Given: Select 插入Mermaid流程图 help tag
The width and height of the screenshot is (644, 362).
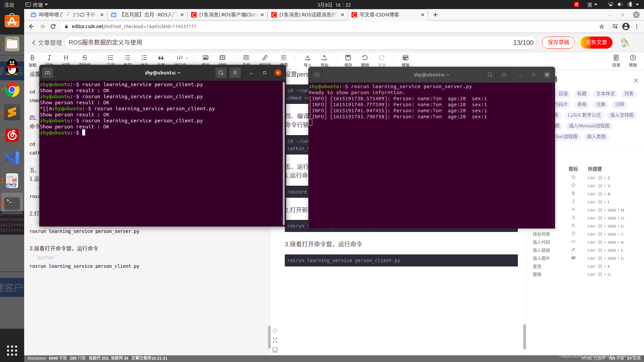Looking at the screenshot, I should 589,126.
